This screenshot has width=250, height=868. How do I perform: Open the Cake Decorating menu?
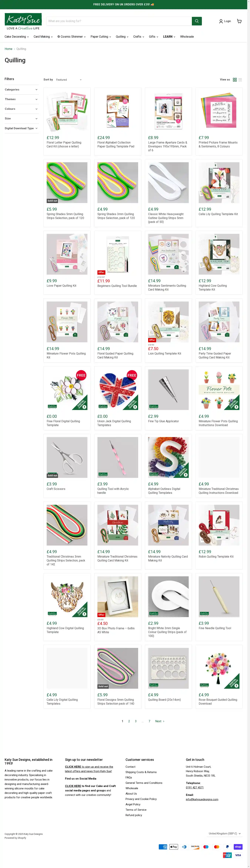pyautogui.click(x=16, y=37)
